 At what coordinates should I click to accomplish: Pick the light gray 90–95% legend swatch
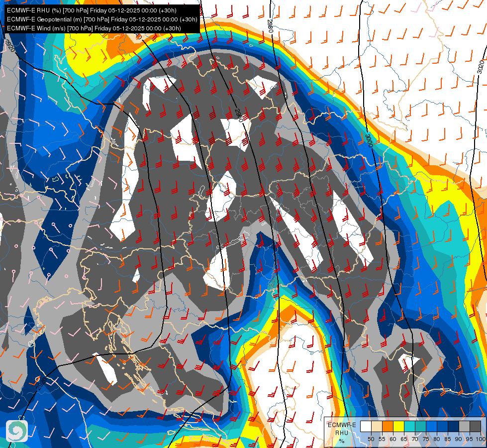[464, 426]
